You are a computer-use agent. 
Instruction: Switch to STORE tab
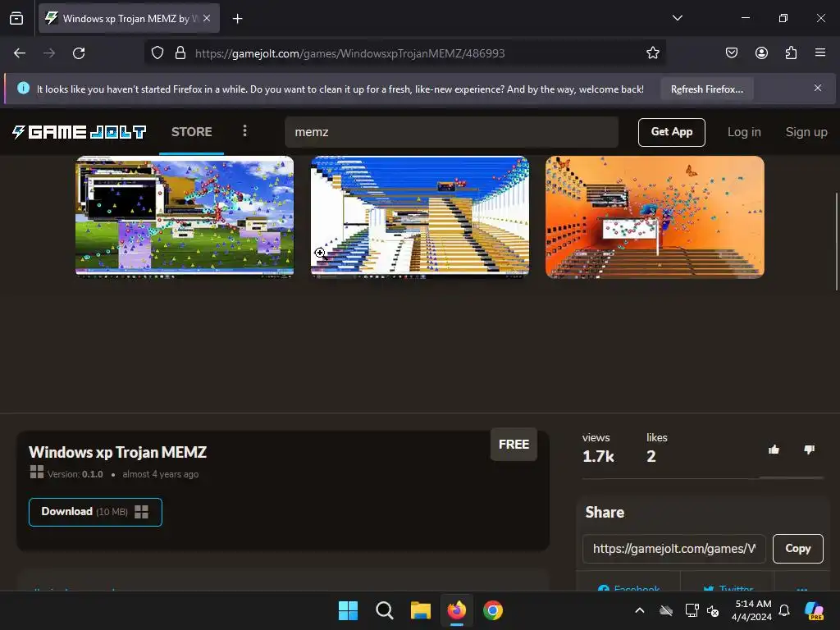(191, 132)
